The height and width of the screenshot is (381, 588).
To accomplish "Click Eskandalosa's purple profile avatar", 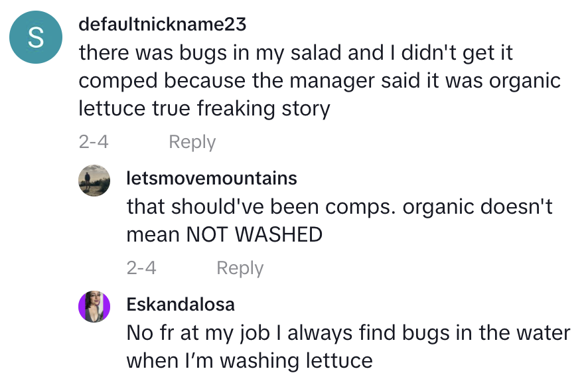I will click(x=94, y=307).
